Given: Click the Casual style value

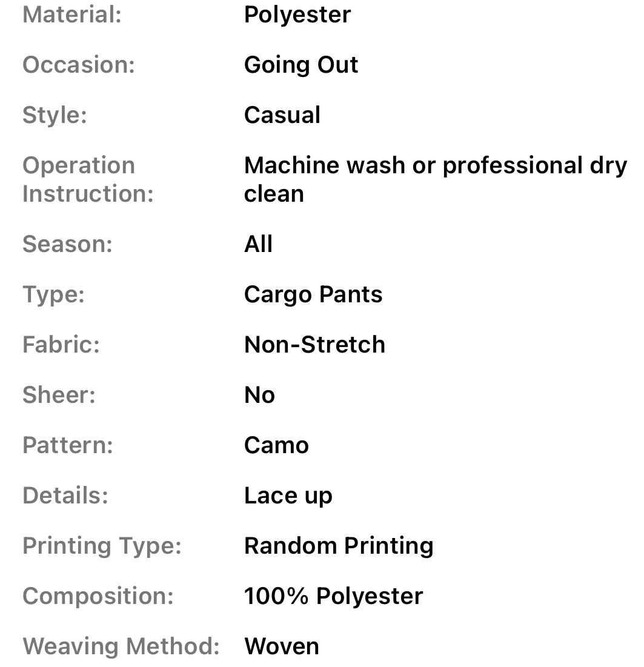Looking at the screenshot, I should [282, 115].
